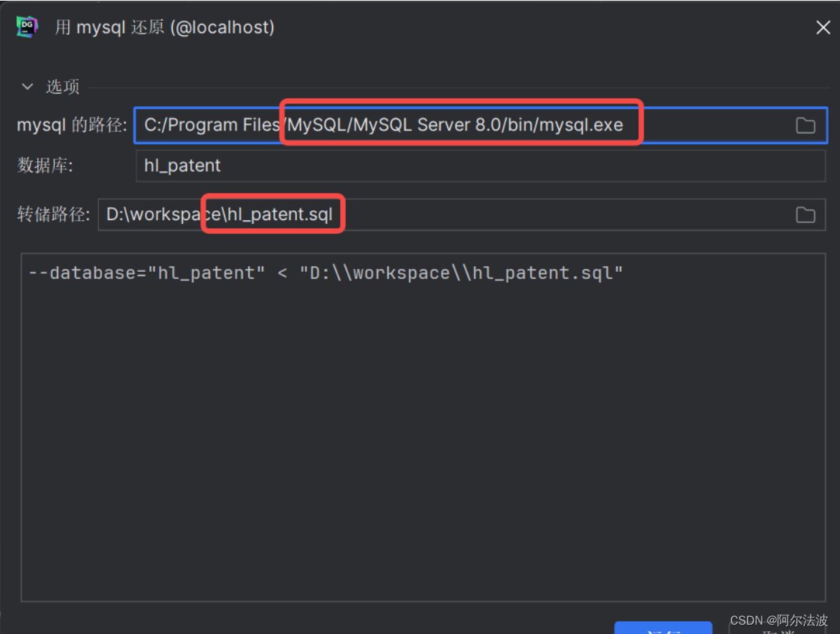Click the 'mysql 的路径:' label

72,126
